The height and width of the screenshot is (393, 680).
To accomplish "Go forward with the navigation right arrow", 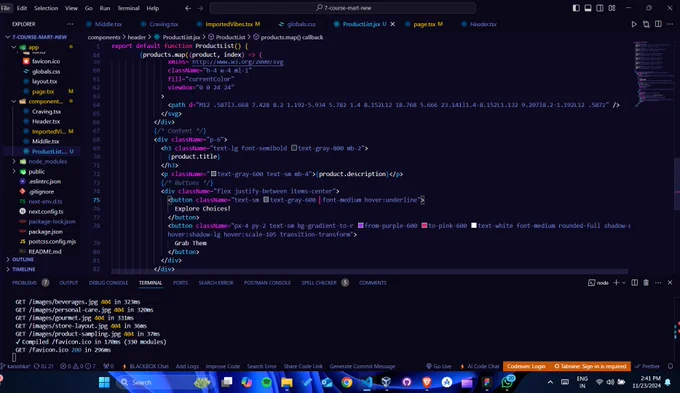I will [x=200, y=8].
